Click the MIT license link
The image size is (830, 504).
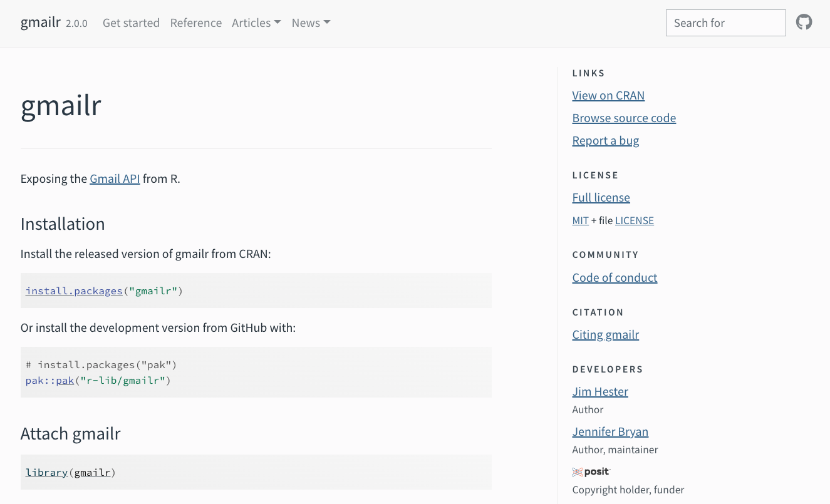click(x=580, y=221)
